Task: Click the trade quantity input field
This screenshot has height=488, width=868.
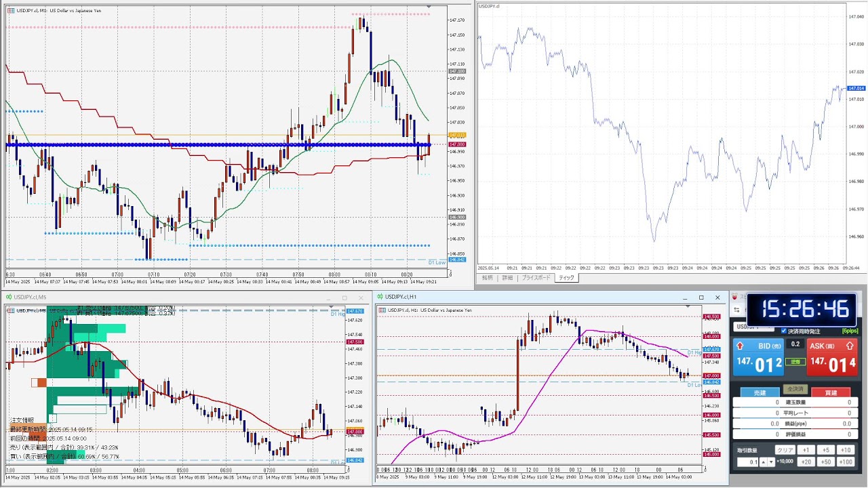Action: click(x=747, y=462)
